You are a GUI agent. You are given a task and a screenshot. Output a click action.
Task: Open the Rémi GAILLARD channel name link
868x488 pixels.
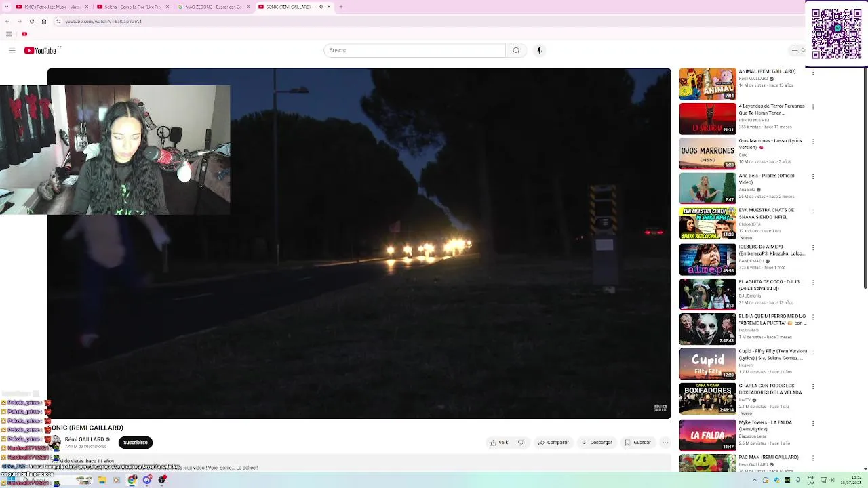coord(84,439)
